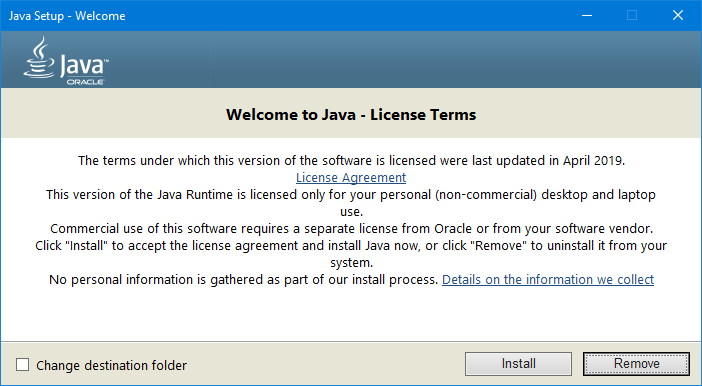Click the "Java Setup - Welcome" title bar text
Viewport: 702px width, 386px height.
[67, 16]
